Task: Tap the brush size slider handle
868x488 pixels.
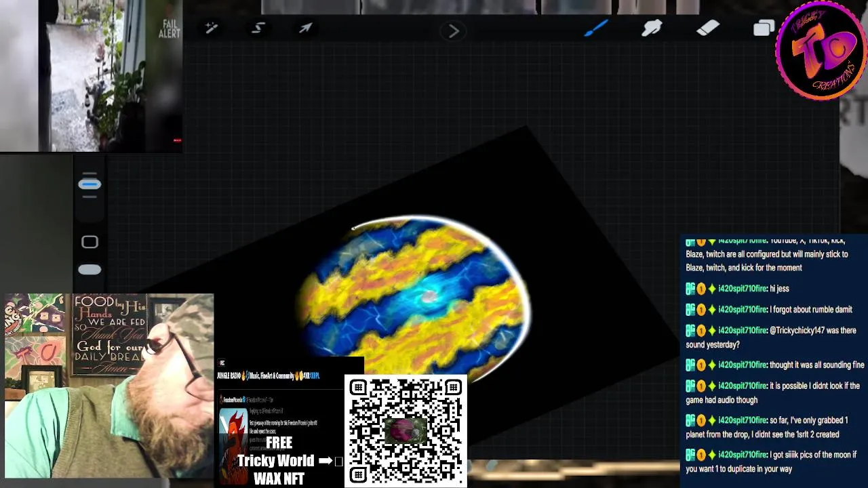Action: tap(90, 184)
